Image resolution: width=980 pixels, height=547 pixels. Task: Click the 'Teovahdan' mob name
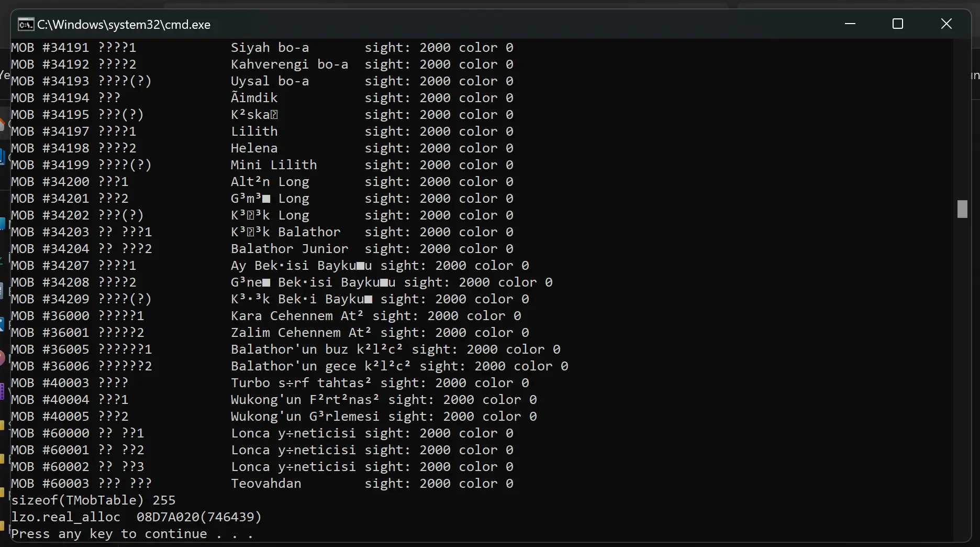click(x=266, y=484)
